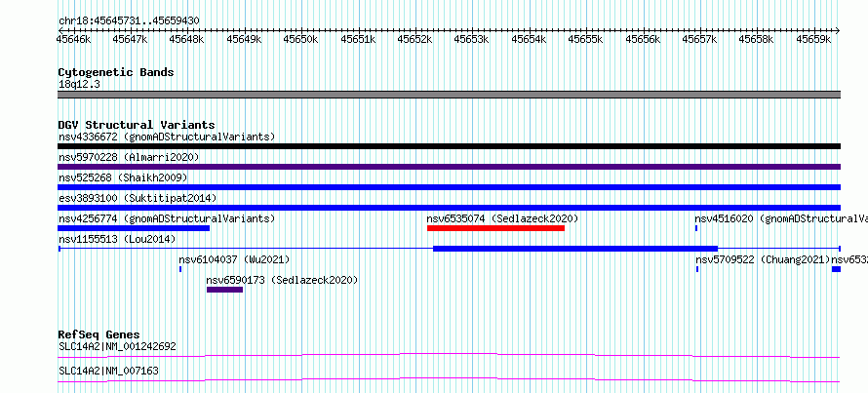Click the nsv6104037 (Wu2021) label

pos(234,259)
